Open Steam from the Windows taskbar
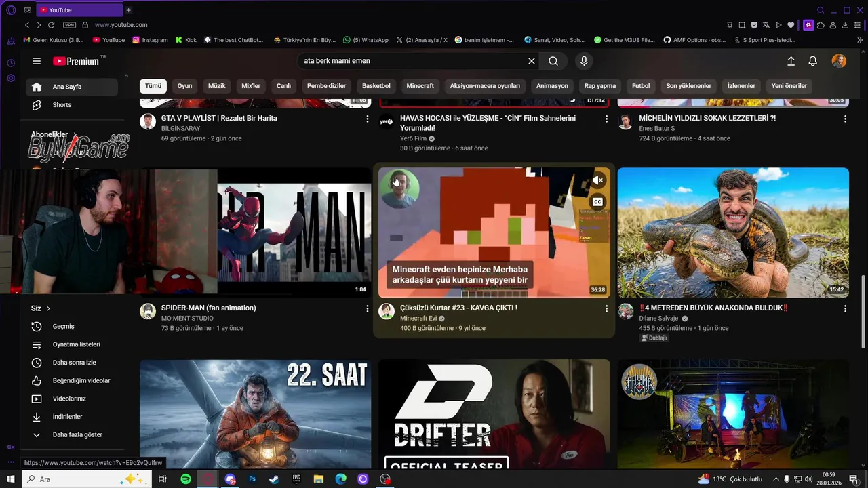The image size is (868, 488). click(274, 479)
